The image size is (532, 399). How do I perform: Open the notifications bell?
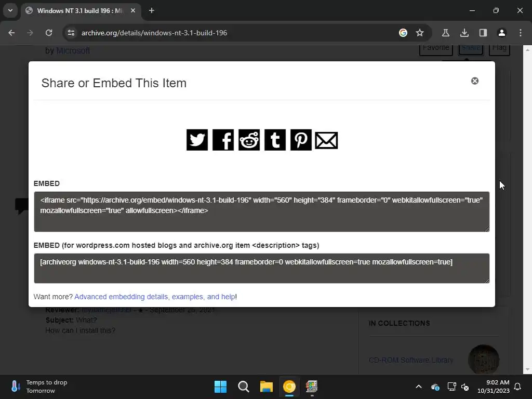pos(518,387)
